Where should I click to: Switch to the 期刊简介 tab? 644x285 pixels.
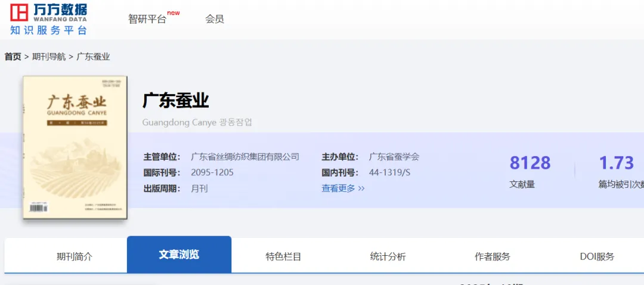[75, 256]
